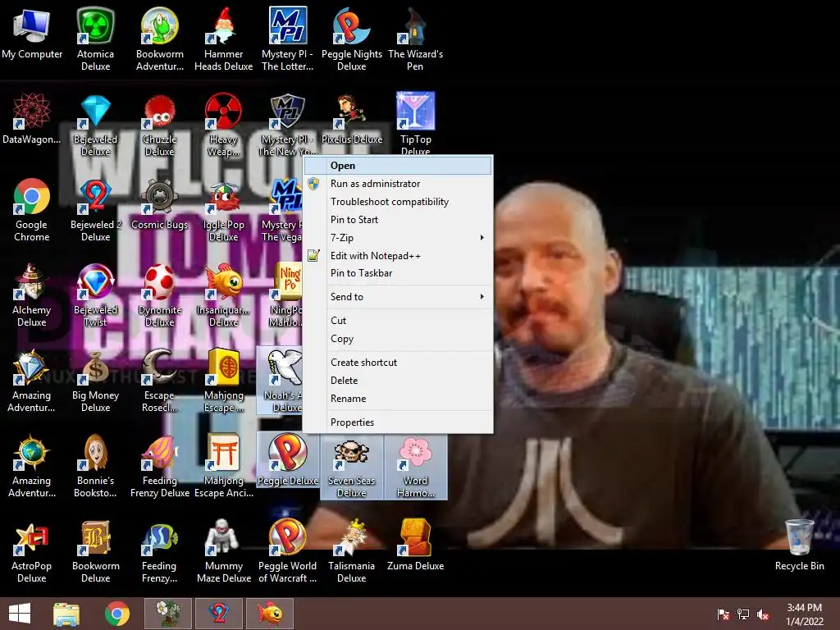Select the Chuzzle Deluxe shortcut
The image size is (840, 630).
click(x=160, y=125)
